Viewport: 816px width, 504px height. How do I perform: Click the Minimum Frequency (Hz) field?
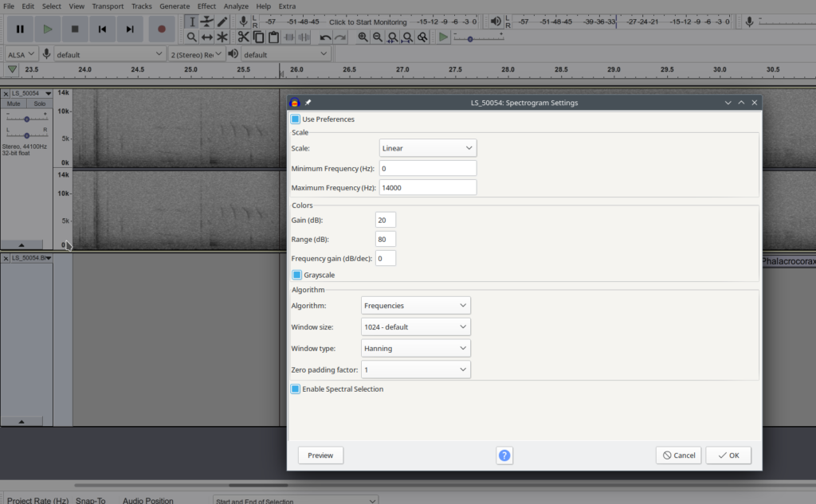tap(428, 169)
